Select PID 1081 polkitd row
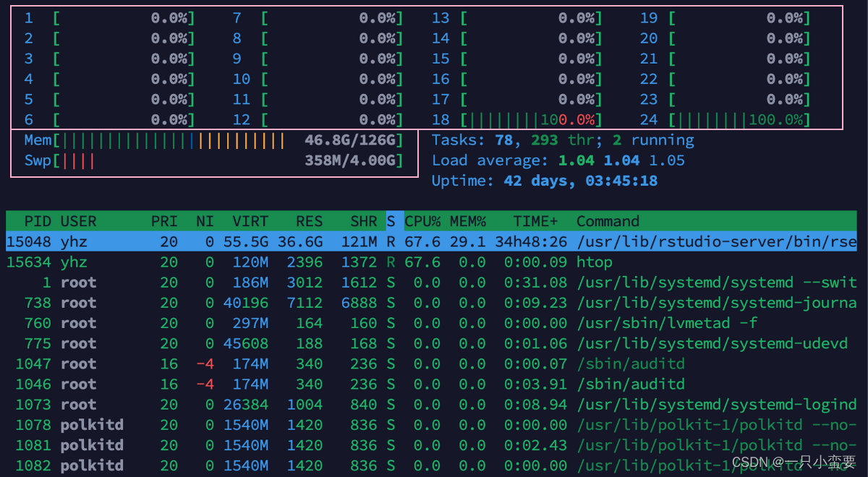Image resolution: width=868 pixels, height=477 pixels. (431, 444)
